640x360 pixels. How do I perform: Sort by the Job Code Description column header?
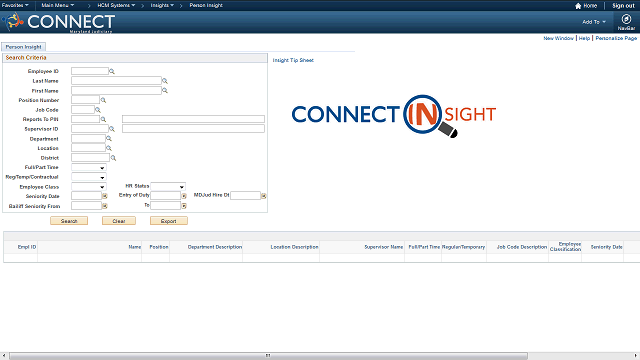(x=522, y=247)
